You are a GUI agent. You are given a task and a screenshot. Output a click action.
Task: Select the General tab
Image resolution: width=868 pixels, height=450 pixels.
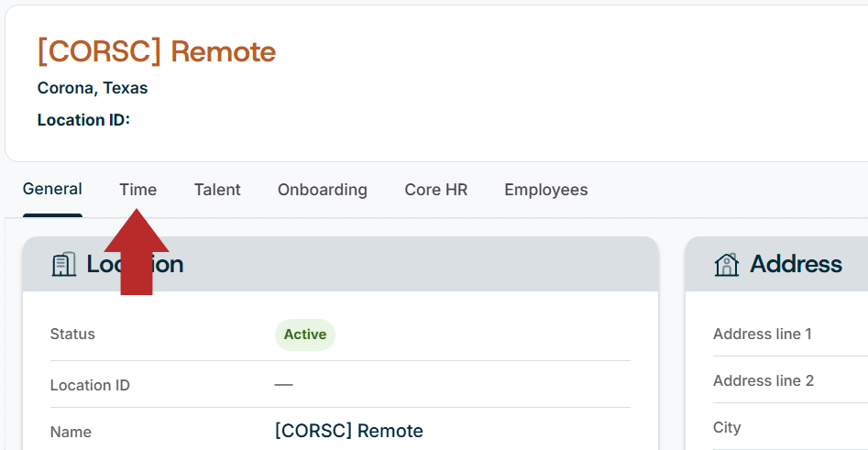52,190
